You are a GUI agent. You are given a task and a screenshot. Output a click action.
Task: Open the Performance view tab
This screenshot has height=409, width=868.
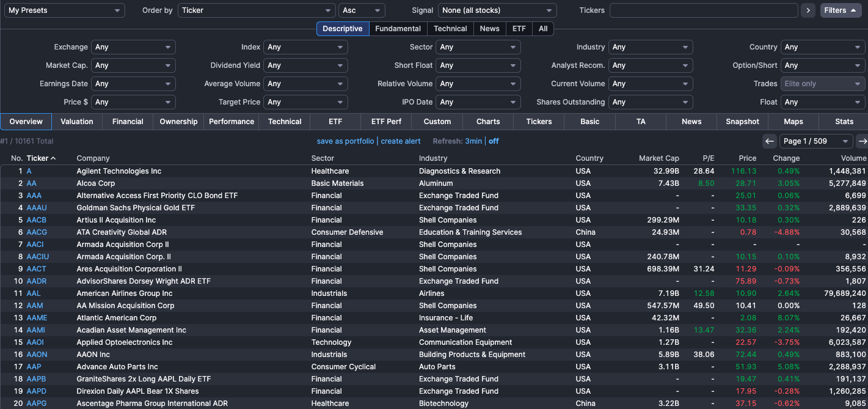[232, 122]
